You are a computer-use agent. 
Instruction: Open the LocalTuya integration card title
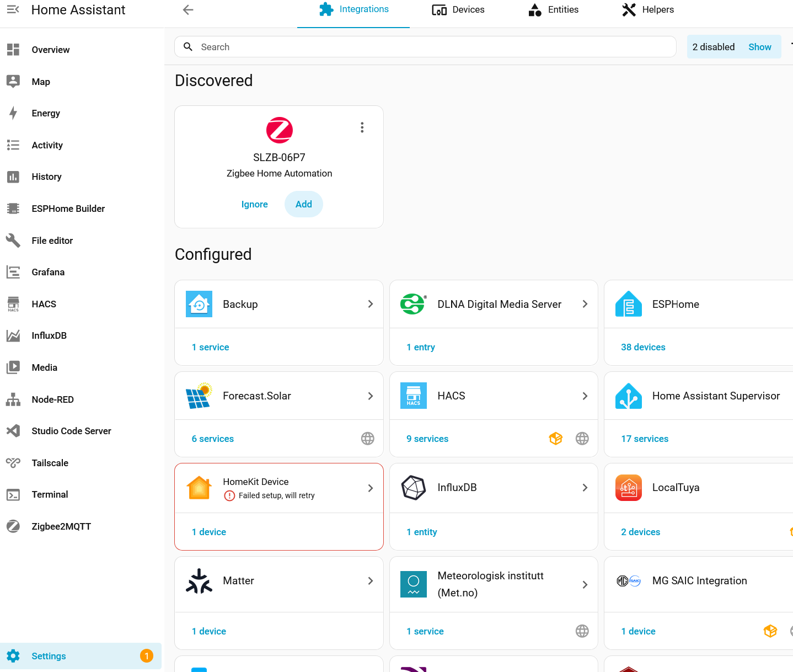[676, 488]
